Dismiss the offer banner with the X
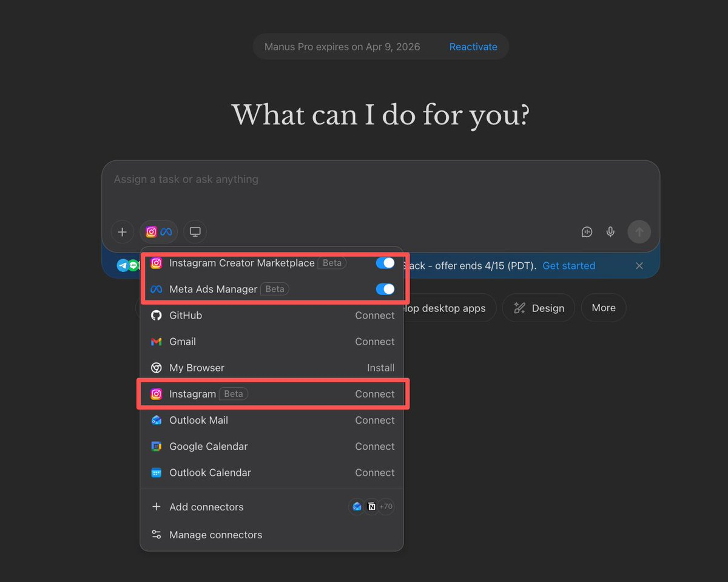 [x=639, y=266]
